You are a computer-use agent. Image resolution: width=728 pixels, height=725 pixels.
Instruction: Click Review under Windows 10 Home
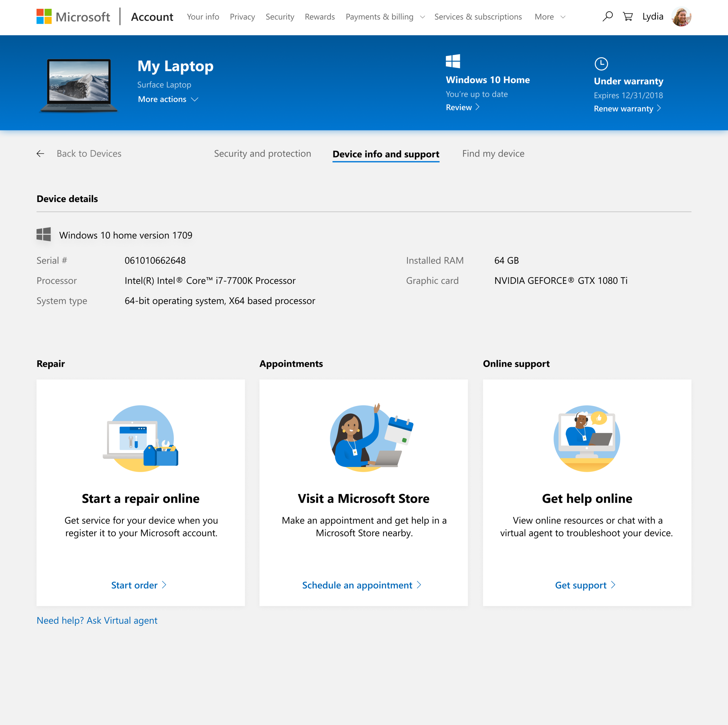coord(462,107)
